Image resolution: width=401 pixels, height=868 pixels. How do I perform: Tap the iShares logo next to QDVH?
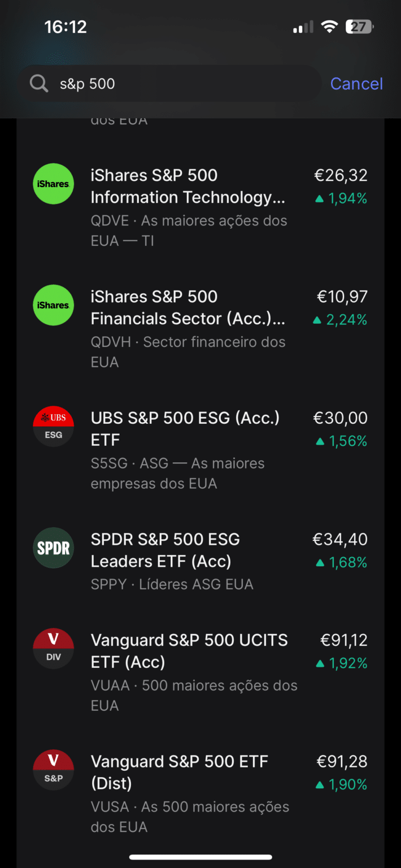[53, 305]
